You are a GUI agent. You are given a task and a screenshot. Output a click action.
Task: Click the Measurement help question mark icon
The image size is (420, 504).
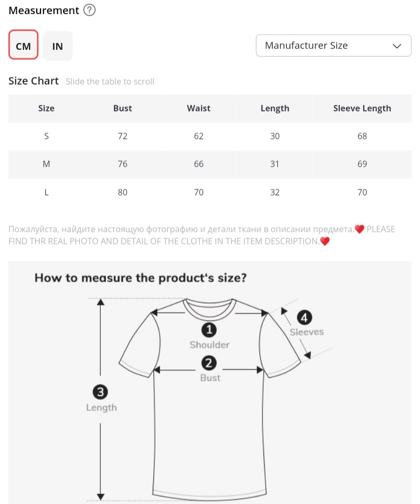pos(90,11)
